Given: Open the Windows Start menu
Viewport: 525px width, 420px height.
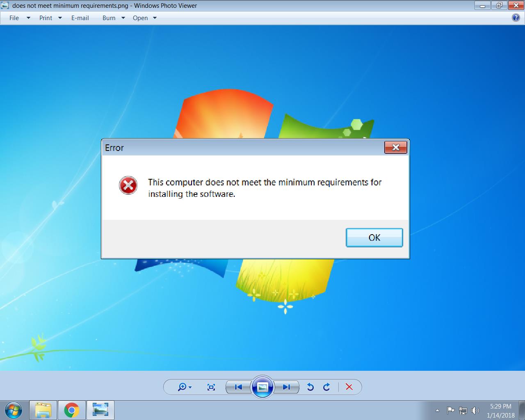Looking at the screenshot, I should coord(14,410).
